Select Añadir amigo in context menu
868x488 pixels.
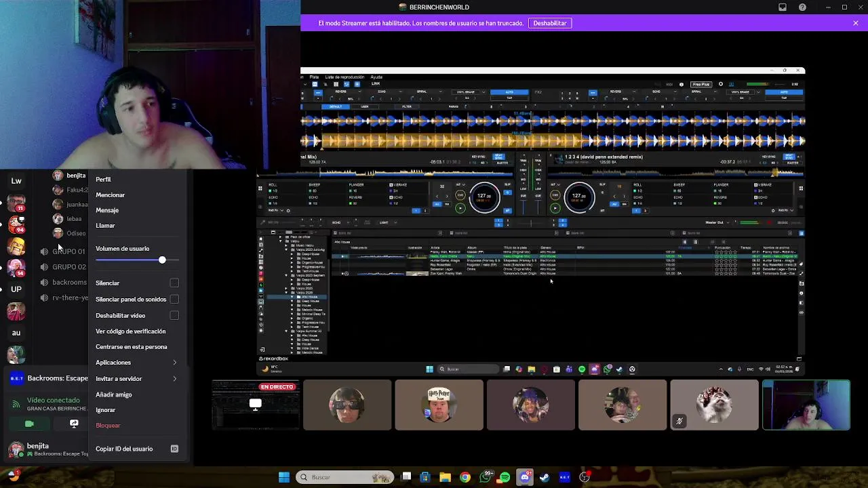coord(136,394)
